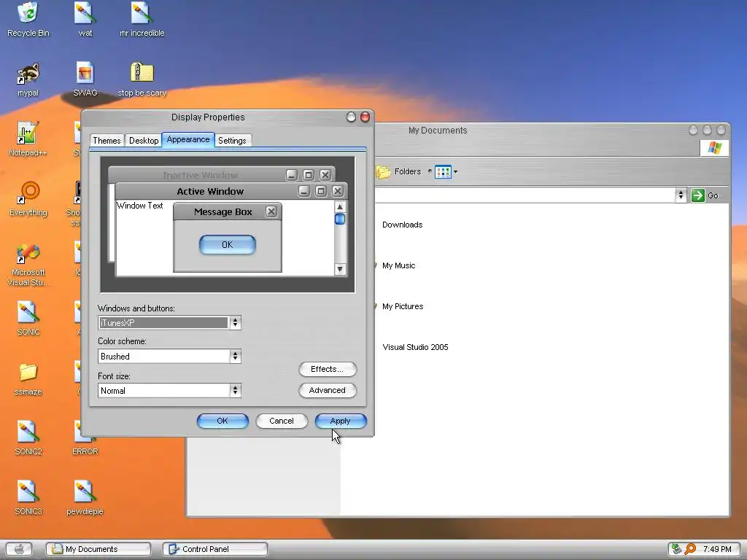747x560 pixels.
Task: Open the Downloads folder in My Documents
Action: click(402, 225)
